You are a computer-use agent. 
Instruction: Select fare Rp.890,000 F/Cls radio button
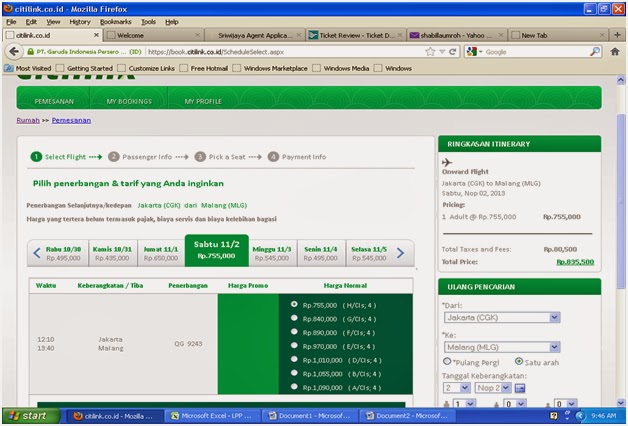294,332
